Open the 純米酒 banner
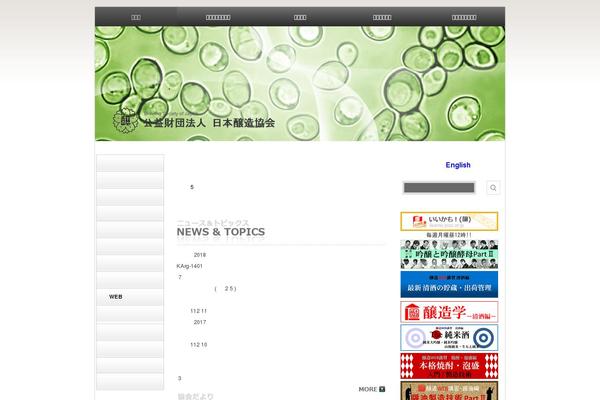The image size is (600, 400). click(x=449, y=338)
